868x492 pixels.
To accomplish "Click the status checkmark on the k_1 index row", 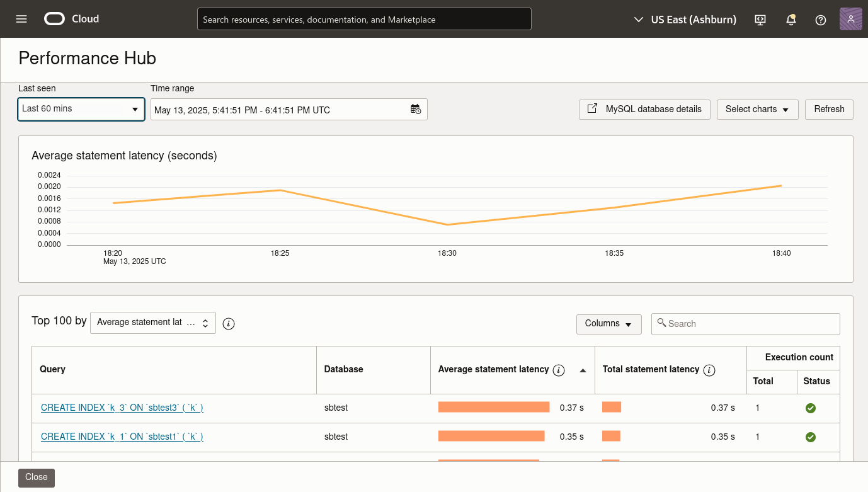I will coord(811,437).
